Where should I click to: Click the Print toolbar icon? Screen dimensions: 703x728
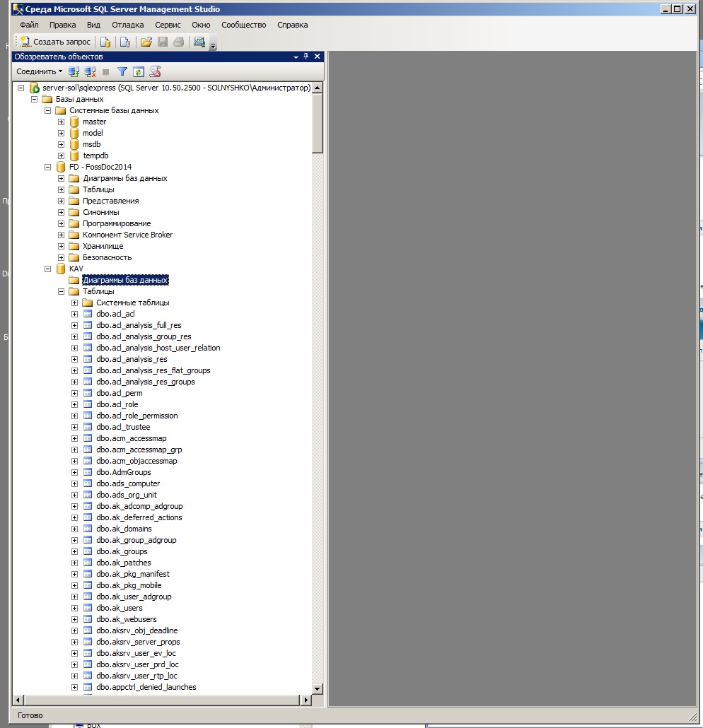(x=178, y=42)
